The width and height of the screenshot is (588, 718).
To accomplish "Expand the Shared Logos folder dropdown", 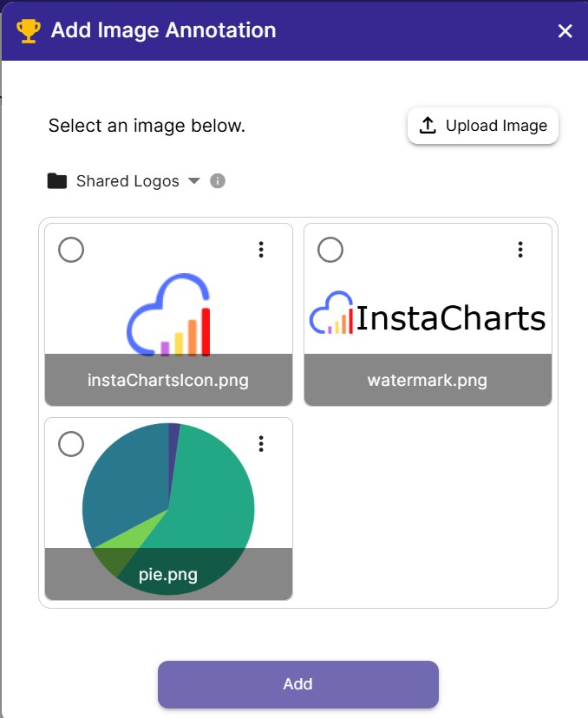I will coord(194,180).
